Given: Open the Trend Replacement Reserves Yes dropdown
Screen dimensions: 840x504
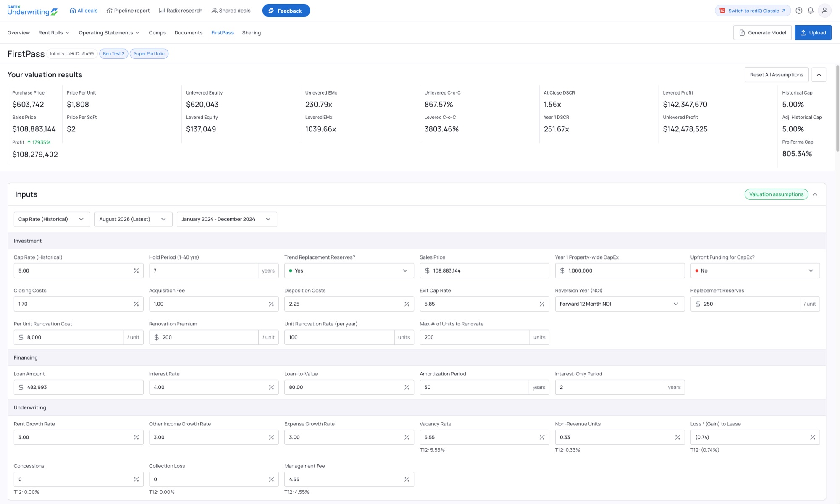Looking at the screenshot, I should (x=349, y=270).
